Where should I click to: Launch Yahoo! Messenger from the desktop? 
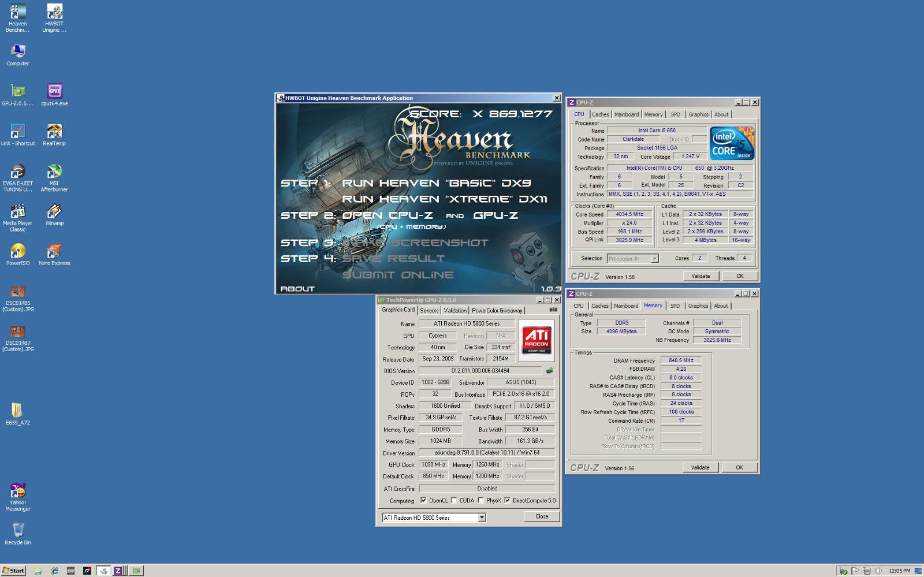[x=18, y=497]
